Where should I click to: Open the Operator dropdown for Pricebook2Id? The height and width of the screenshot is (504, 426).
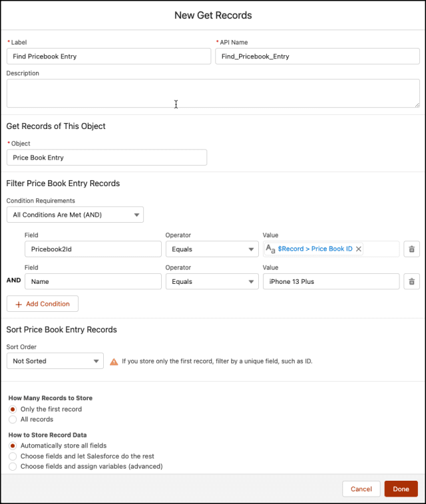pyautogui.click(x=212, y=249)
